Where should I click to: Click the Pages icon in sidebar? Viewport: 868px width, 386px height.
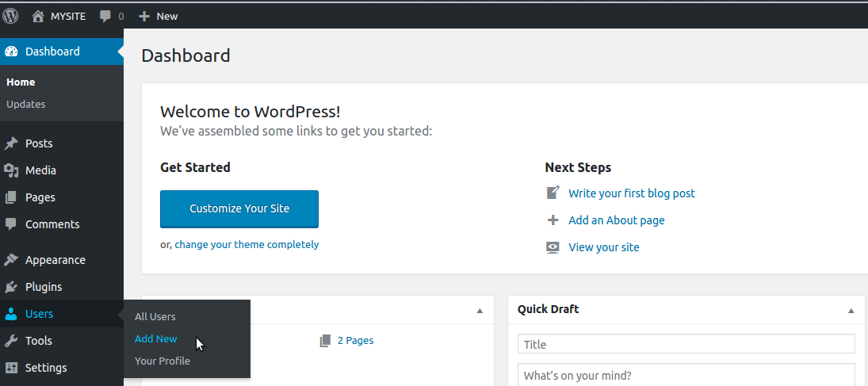11,197
